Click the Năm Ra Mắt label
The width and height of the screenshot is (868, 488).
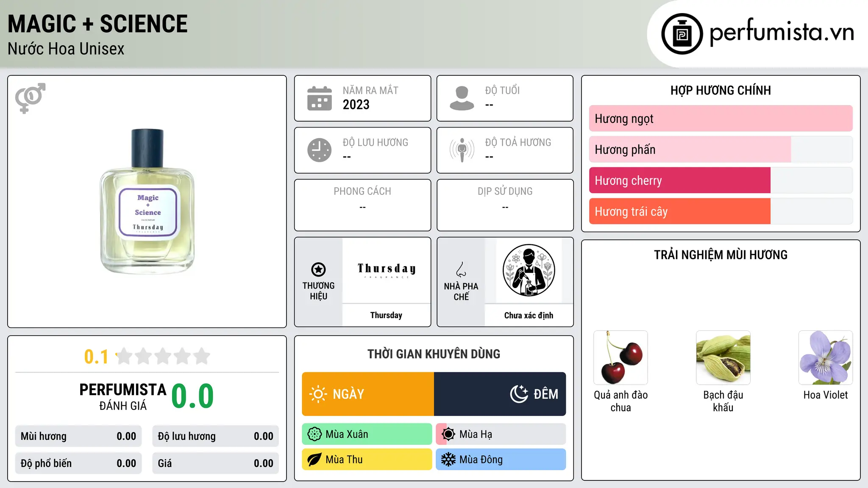[370, 90]
